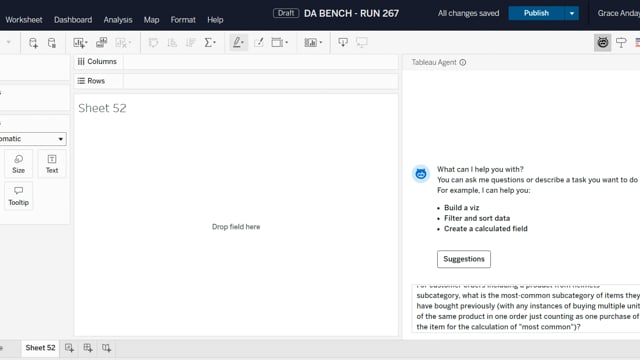Click the New Worksheet toolbar icon
Image resolution: width=640 pixels, height=360 pixels.
click(78, 42)
